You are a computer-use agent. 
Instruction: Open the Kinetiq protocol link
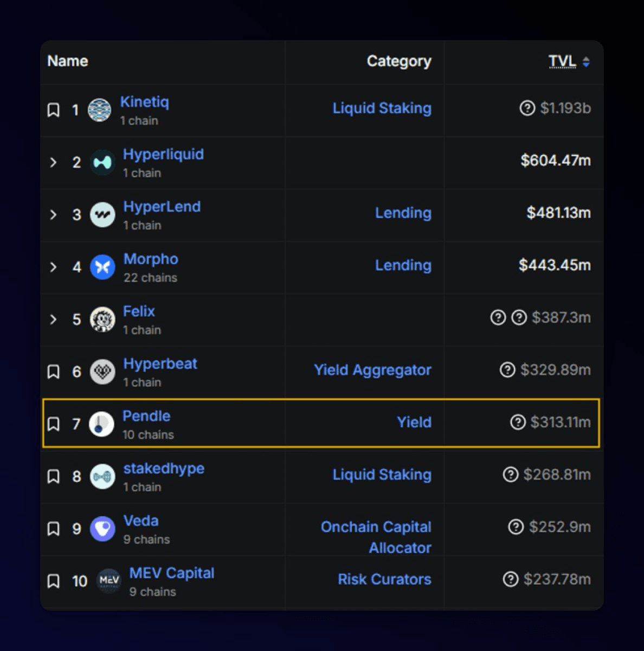tap(144, 102)
